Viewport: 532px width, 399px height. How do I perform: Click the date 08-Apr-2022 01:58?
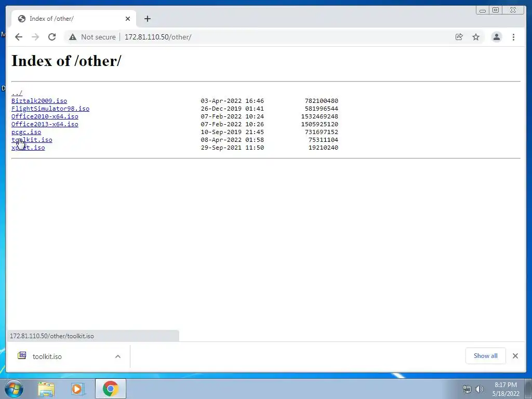[x=232, y=140]
